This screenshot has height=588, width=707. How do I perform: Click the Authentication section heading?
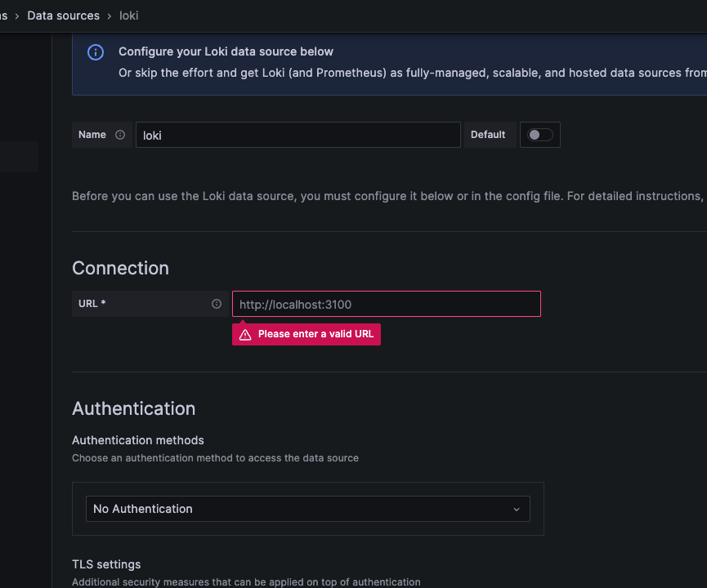133,408
